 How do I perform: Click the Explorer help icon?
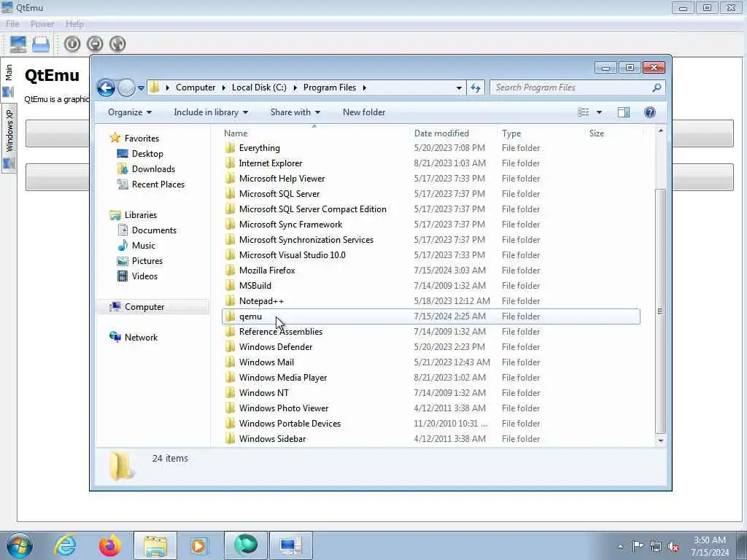click(x=650, y=112)
